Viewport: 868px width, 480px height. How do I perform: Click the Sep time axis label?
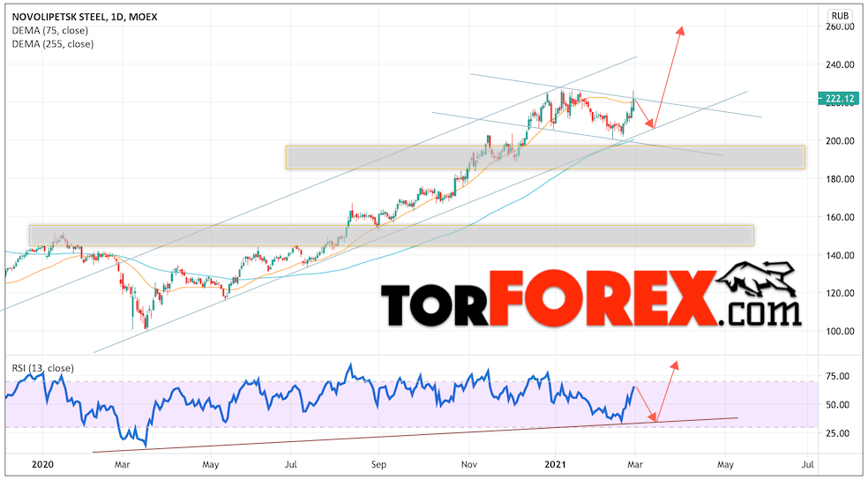[378, 464]
